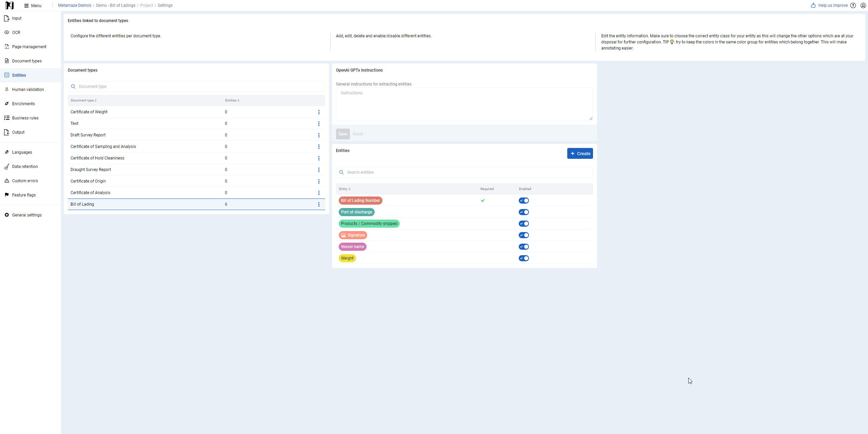Viewport: 868px width, 434px height.
Task: Toggle Enabled switch for Port of discharge
Action: click(x=524, y=212)
